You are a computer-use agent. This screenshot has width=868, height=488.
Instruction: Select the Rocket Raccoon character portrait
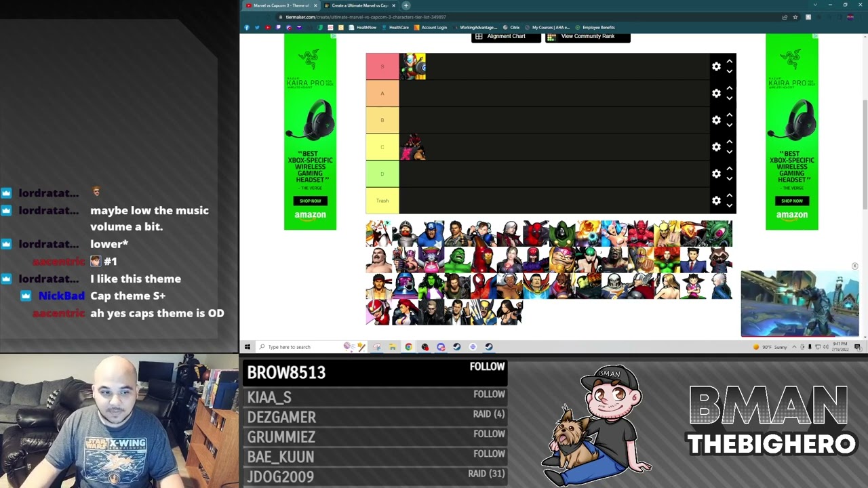point(719,260)
